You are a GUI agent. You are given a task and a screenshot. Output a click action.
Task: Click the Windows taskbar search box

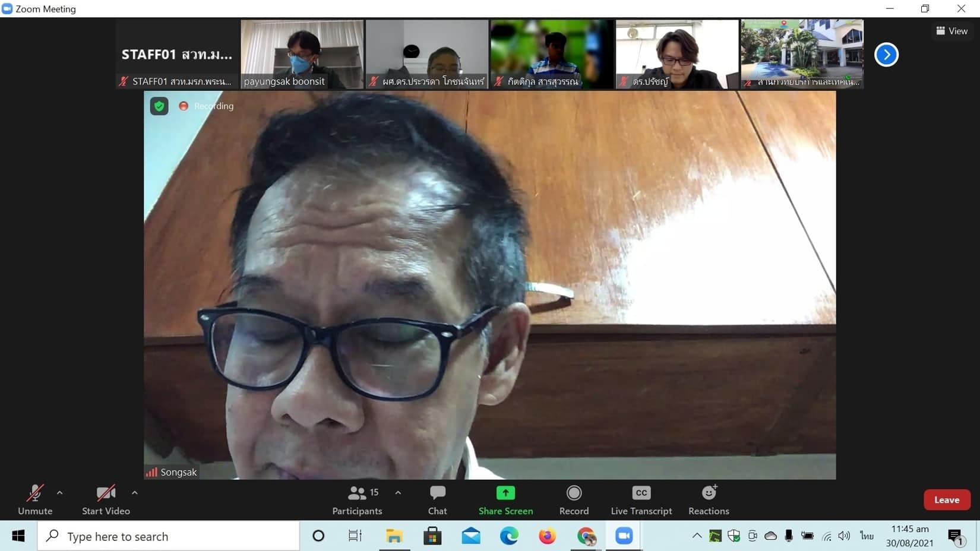tap(169, 537)
